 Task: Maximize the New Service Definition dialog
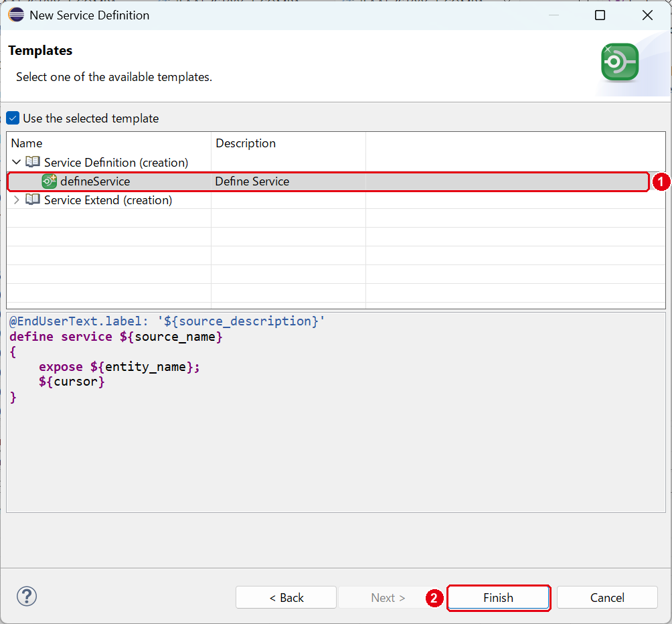click(x=600, y=15)
